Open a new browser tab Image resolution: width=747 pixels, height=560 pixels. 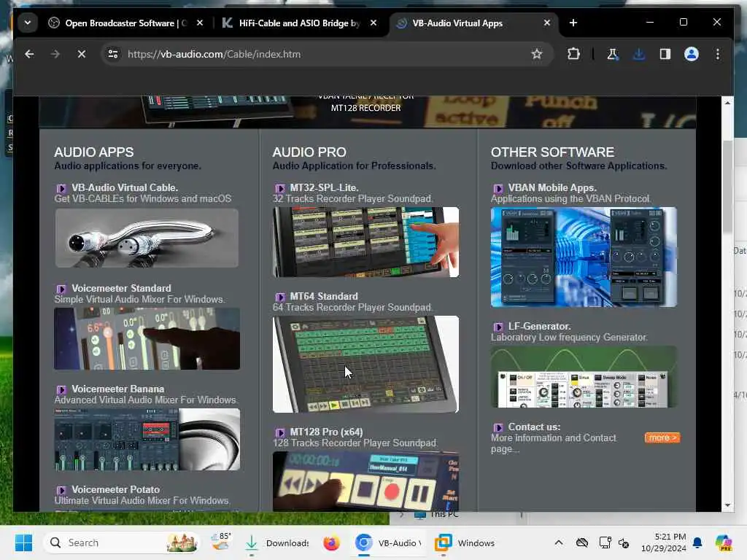[x=573, y=23]
